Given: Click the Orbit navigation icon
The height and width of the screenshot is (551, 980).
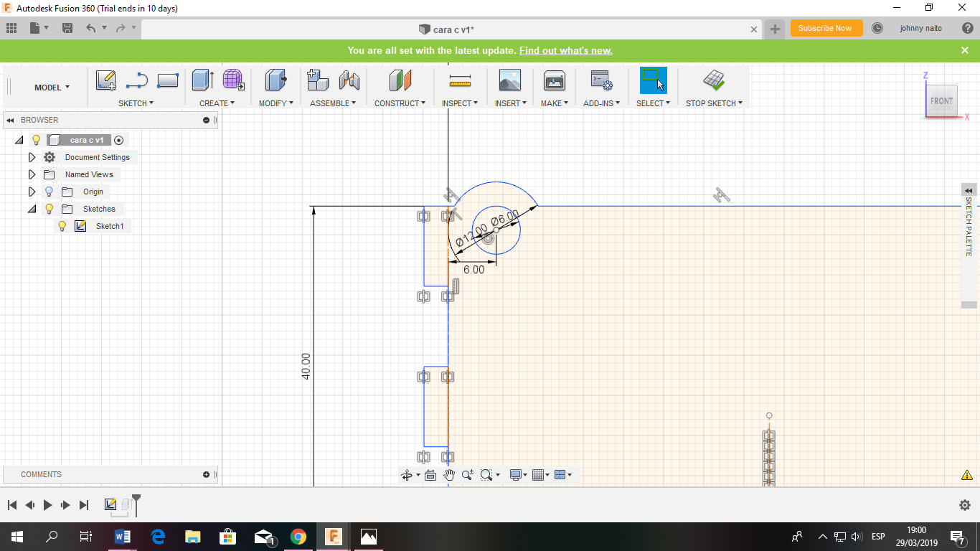Looking at the screenshot, I should [407, 474].
